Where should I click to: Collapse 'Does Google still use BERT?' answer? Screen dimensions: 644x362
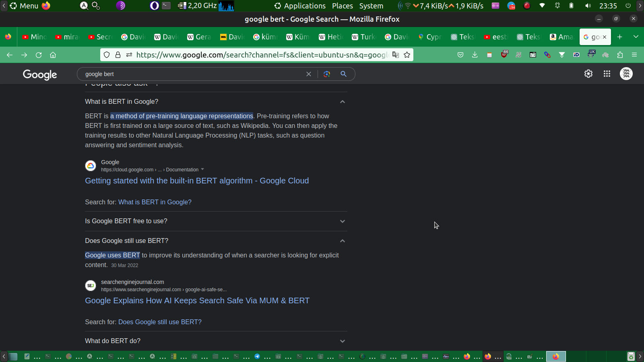342,241
